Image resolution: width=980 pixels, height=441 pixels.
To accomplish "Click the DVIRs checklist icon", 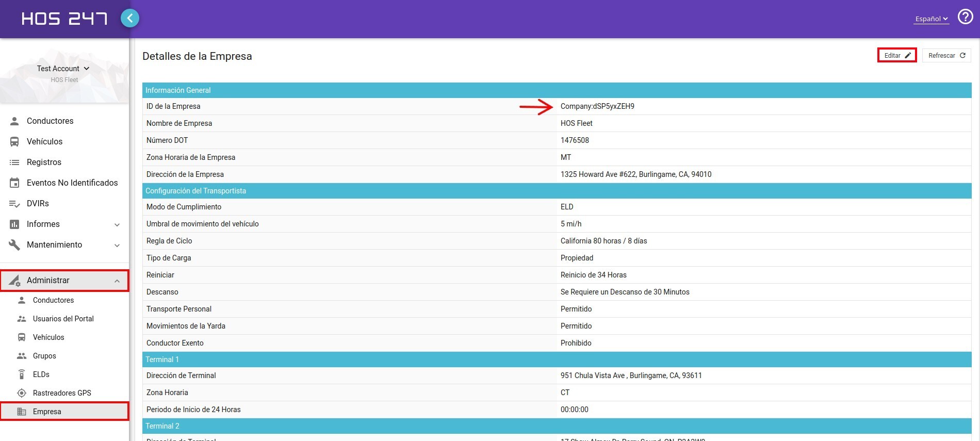I will [14, 204].
